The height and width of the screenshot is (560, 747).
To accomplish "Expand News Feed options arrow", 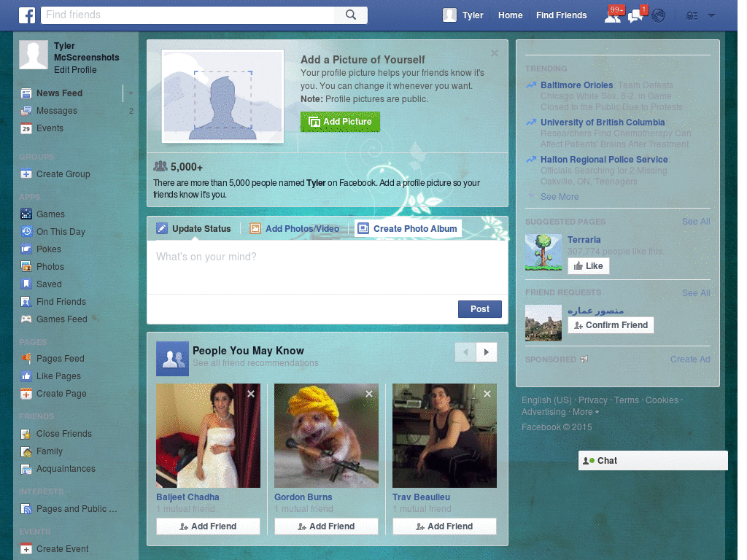I will point(131,93).
